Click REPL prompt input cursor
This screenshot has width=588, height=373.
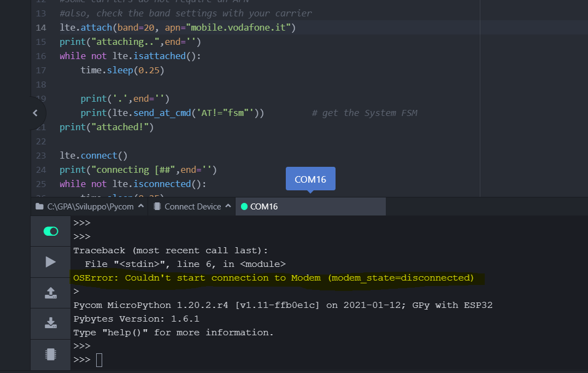(x=99, y=360)
